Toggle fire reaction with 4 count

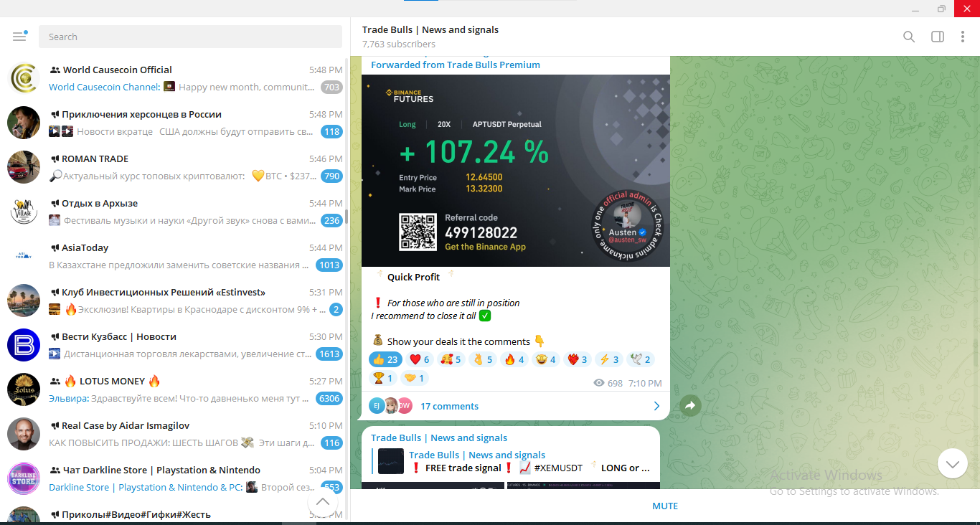tap(514, 359)
